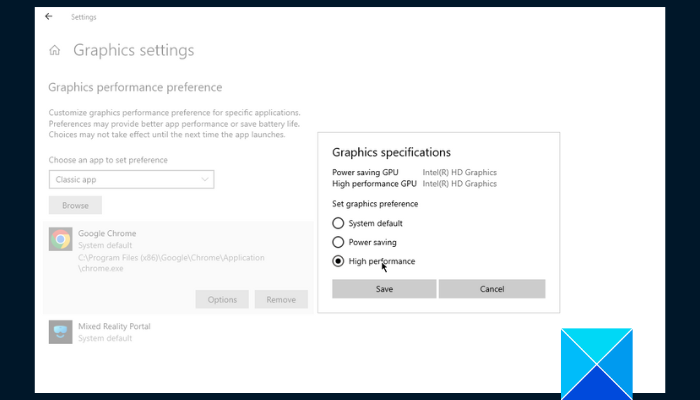
Task: Click the Graphics specifications dialog title
Action: tap(391, 152)
